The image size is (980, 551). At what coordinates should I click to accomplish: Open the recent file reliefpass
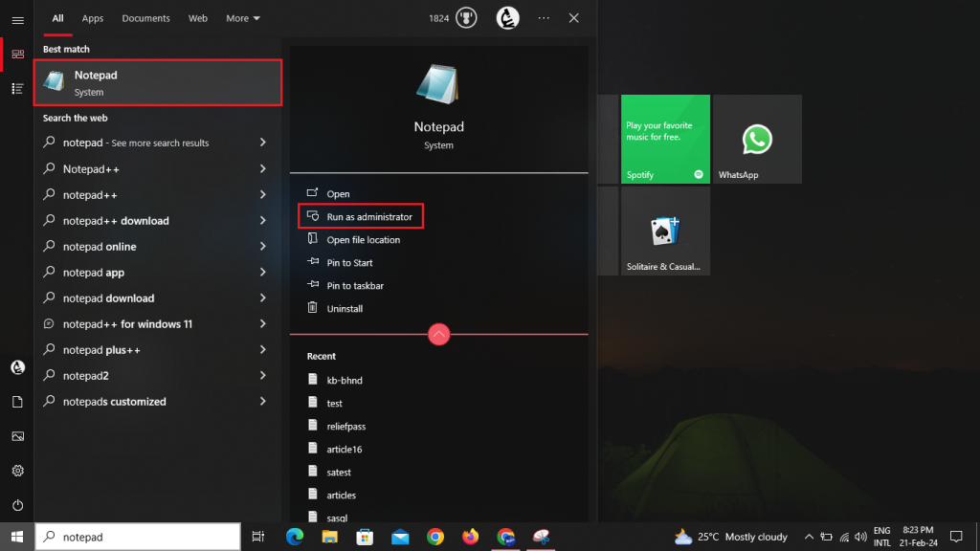click(x=346, y=426)
